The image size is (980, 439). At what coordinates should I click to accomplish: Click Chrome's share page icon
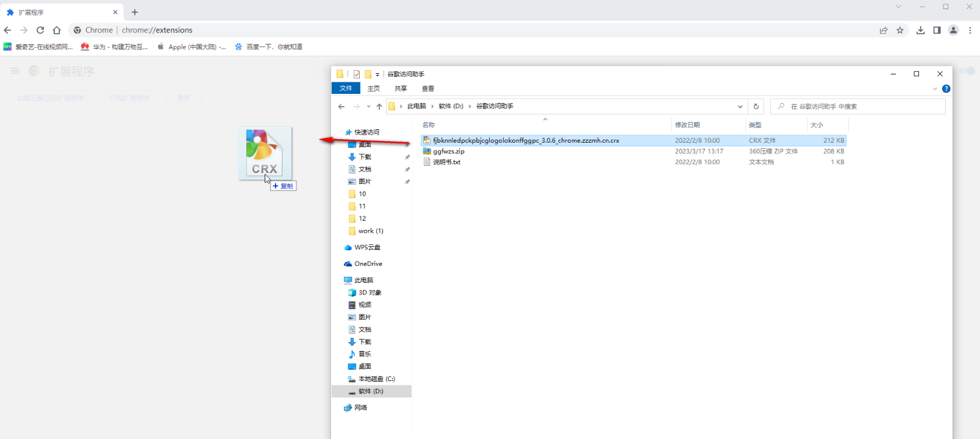tap(884, 30)
